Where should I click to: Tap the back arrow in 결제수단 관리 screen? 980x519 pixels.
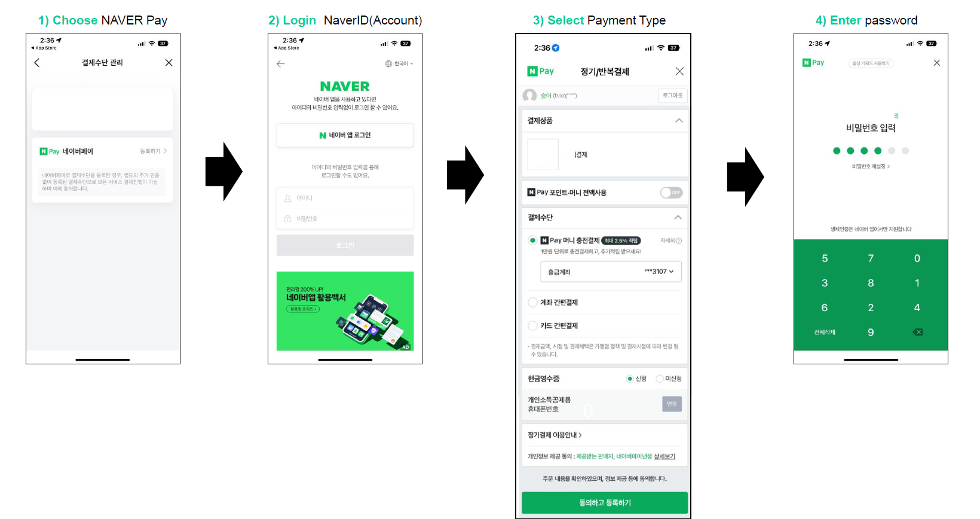click(37, 63)
